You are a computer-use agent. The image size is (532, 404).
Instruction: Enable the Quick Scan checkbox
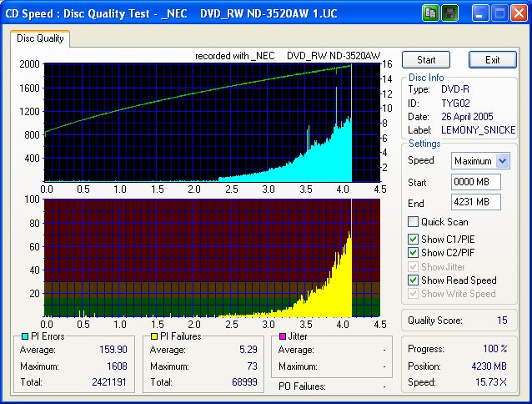click(413, 222)
